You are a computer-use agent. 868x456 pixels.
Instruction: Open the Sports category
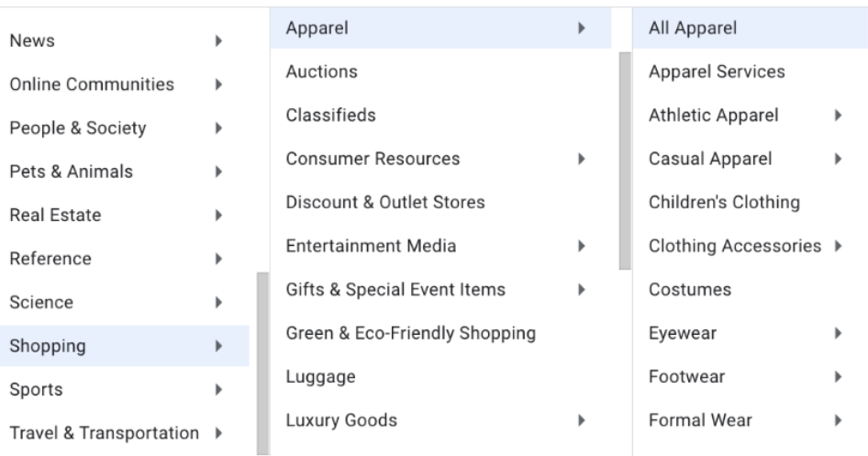(x=37, y=389)
